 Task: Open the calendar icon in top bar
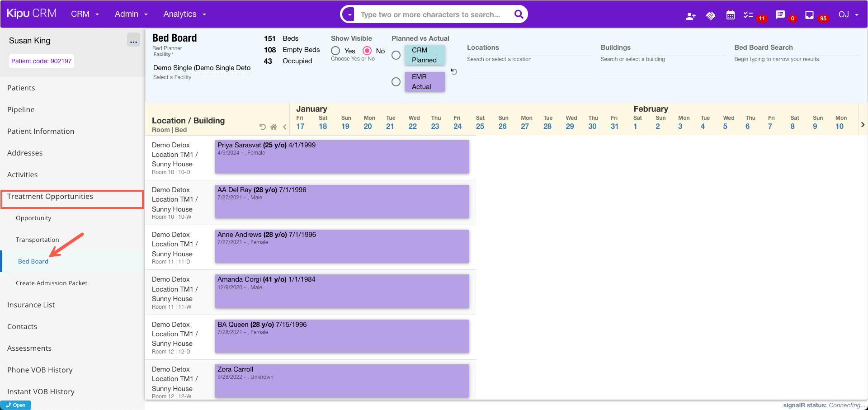point(730,15)
